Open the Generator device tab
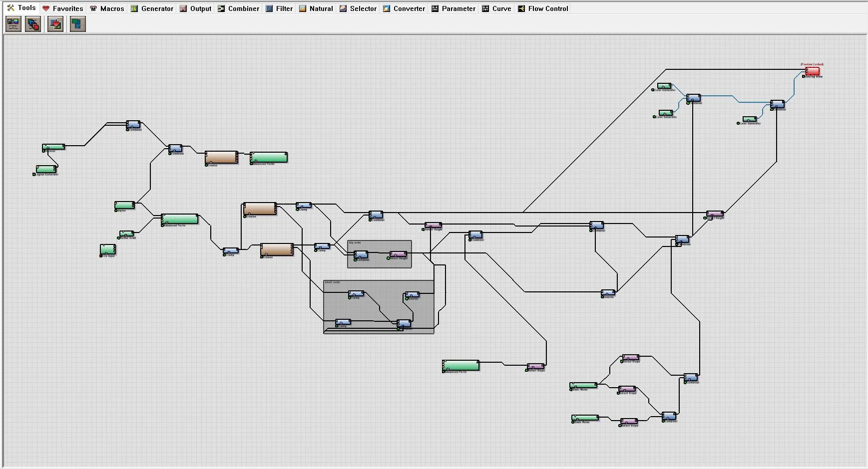The image size is (868, 469). 152,8
